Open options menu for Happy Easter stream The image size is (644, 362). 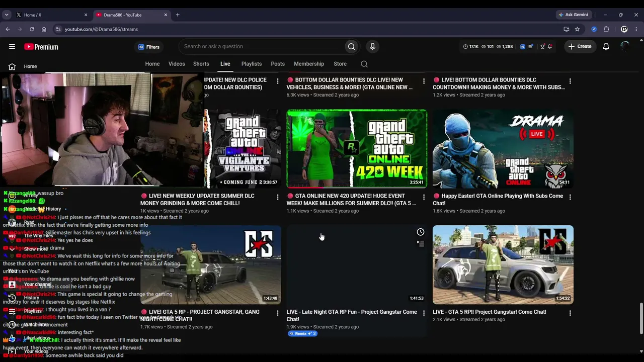pos(570,197)
